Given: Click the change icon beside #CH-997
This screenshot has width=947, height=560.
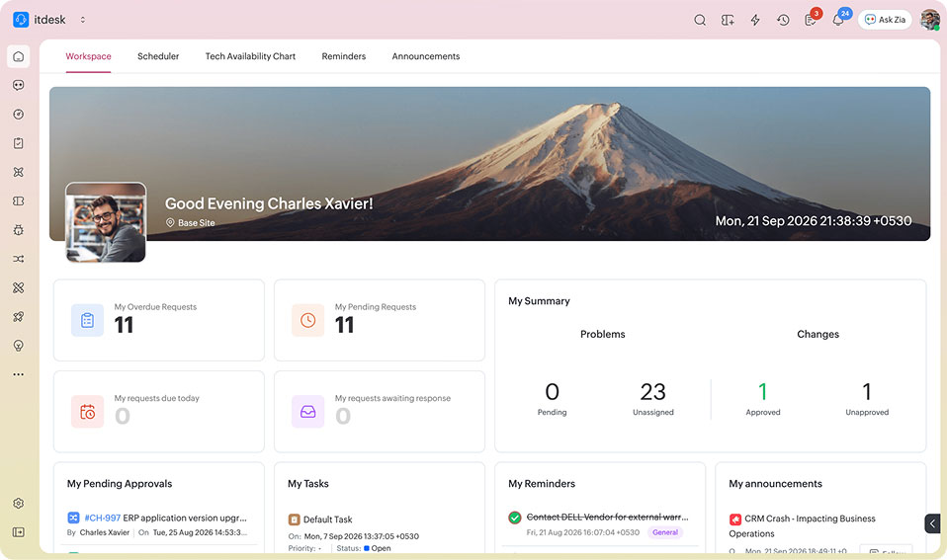Looking at the screenshot, I should [x=74, y=518].
